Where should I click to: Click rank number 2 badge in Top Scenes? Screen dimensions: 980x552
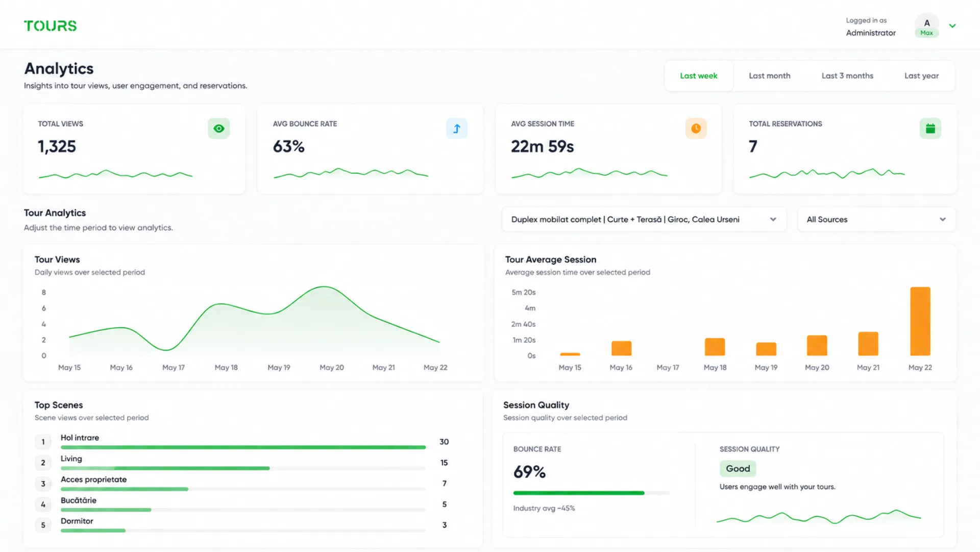[43, 463]
